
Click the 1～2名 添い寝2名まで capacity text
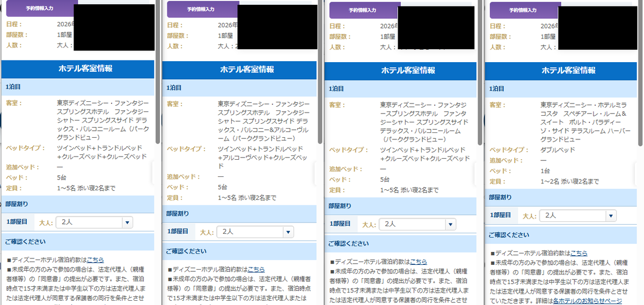click(569, 182)
